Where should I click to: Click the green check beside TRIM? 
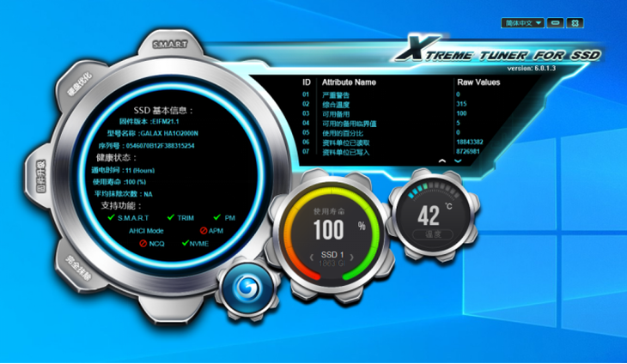(x=171, y=217)
